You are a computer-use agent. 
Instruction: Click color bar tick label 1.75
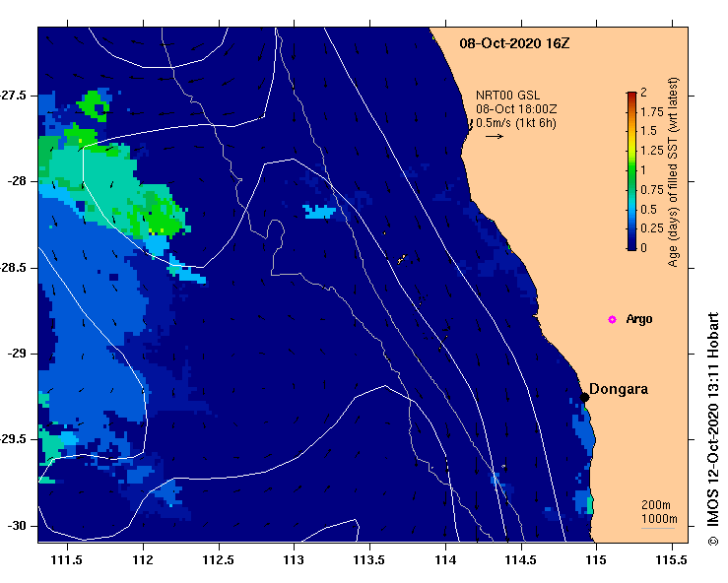click(x=652, y=112)
